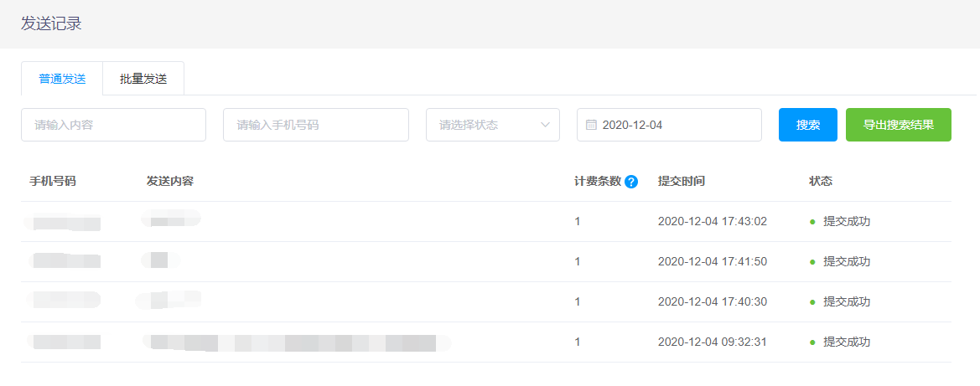Click the 提交成功 status in first row
980x386 pixels.
click(x=847, y=222)
